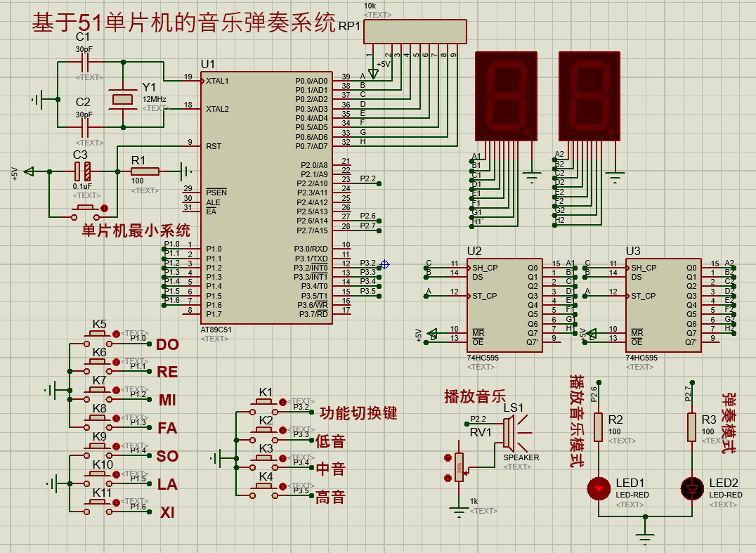Select shift register U3 74HC595

(663, 305)
